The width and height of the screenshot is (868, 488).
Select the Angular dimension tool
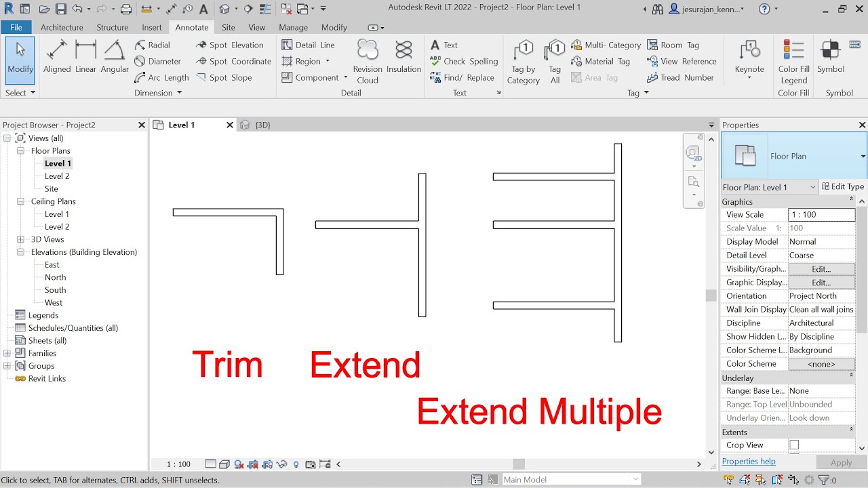(x=115, y=57)
